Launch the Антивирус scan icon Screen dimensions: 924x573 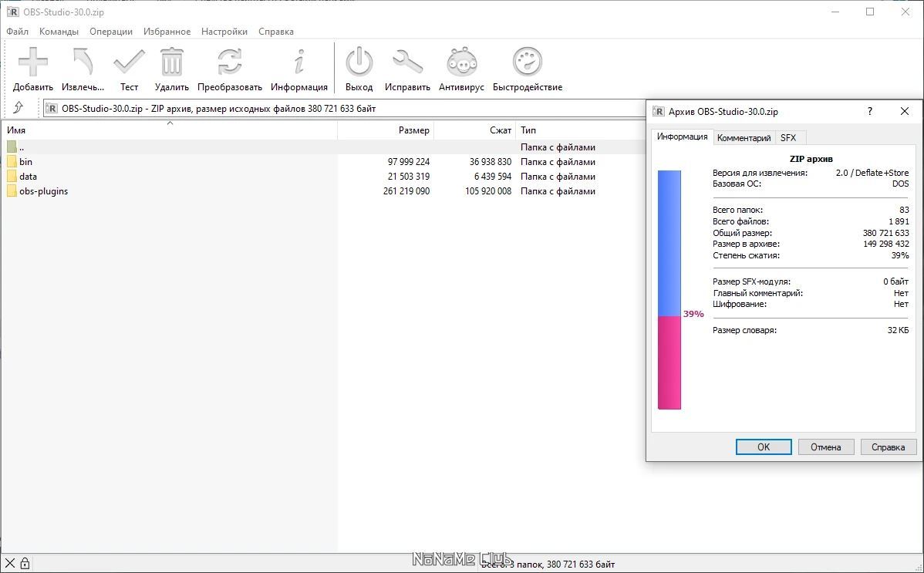(461, 61)
